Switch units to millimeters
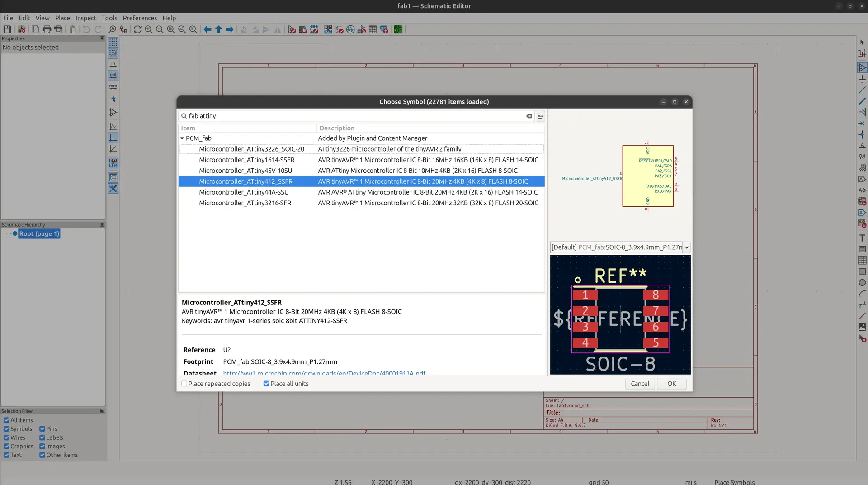Viewport: 868px width, 485px height. point(113,86)
